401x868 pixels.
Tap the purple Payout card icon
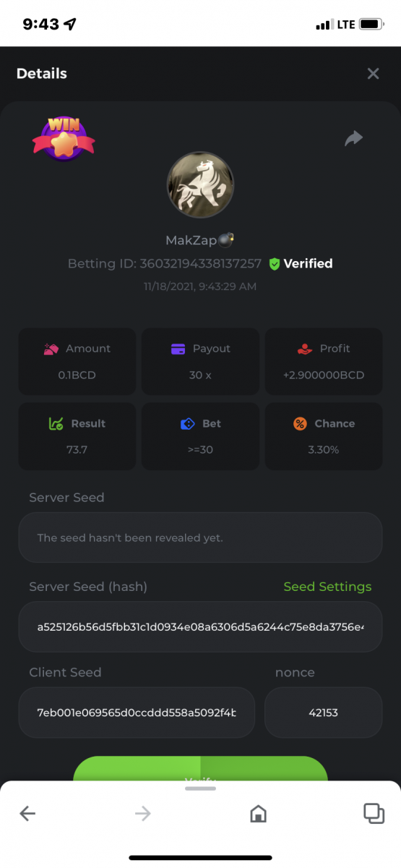[178, 349]
